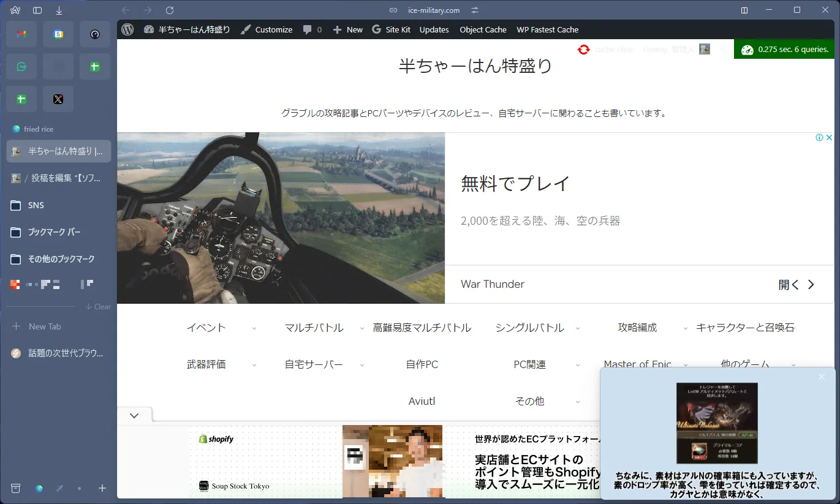Switch to the pin workspace icon
Screen dimensions: 840x504
pos(59,489)
